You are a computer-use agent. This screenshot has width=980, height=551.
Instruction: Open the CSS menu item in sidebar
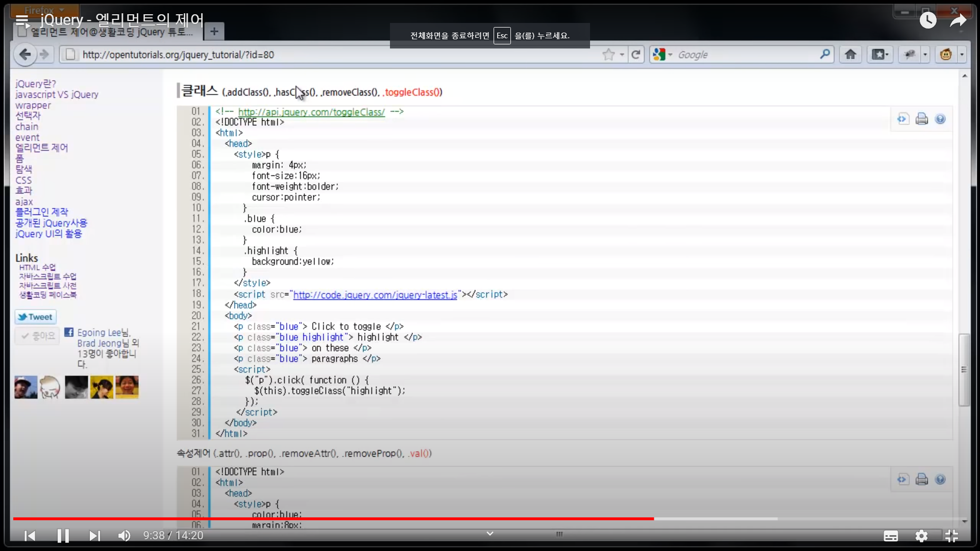click(23, 180)
